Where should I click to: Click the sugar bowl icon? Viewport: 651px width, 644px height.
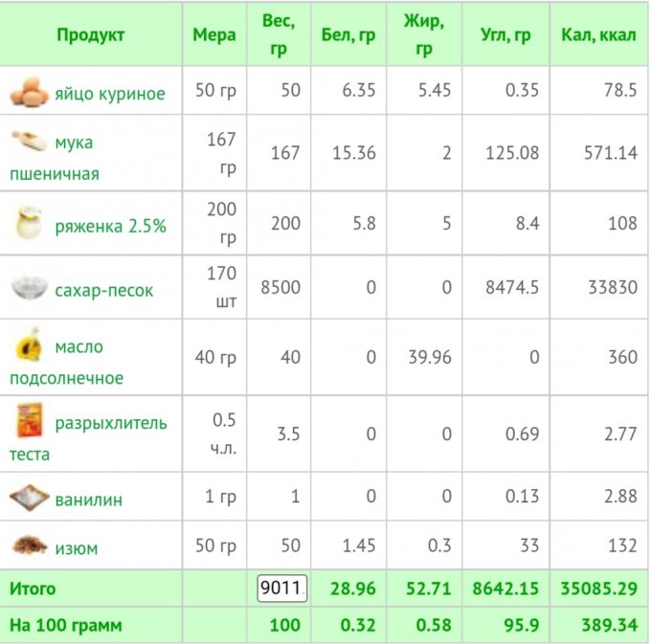coord(29,289)
